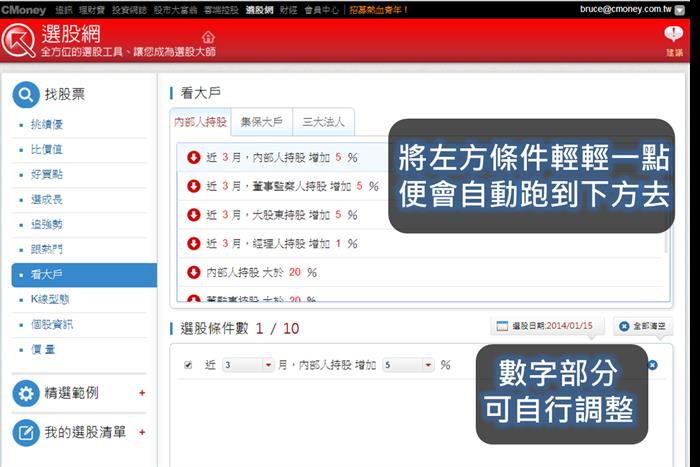Open 雲端控股 in the top navigation

coord(221,10)
